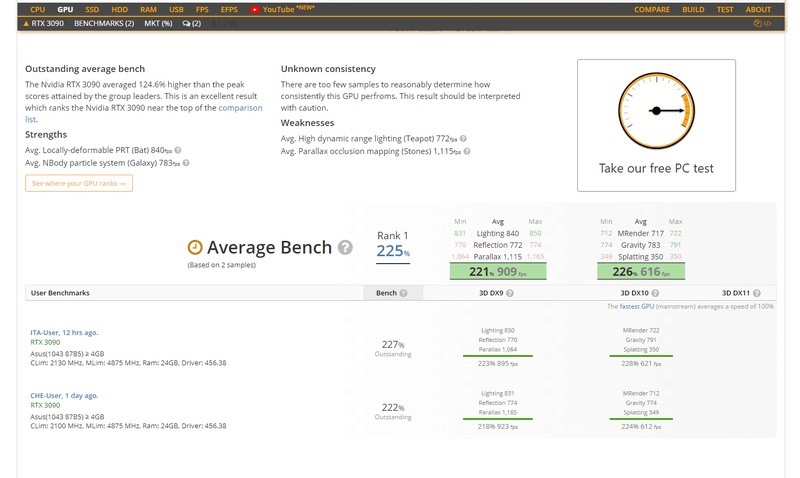
Task: Follow the fastest GPU link
Action: 637,307
